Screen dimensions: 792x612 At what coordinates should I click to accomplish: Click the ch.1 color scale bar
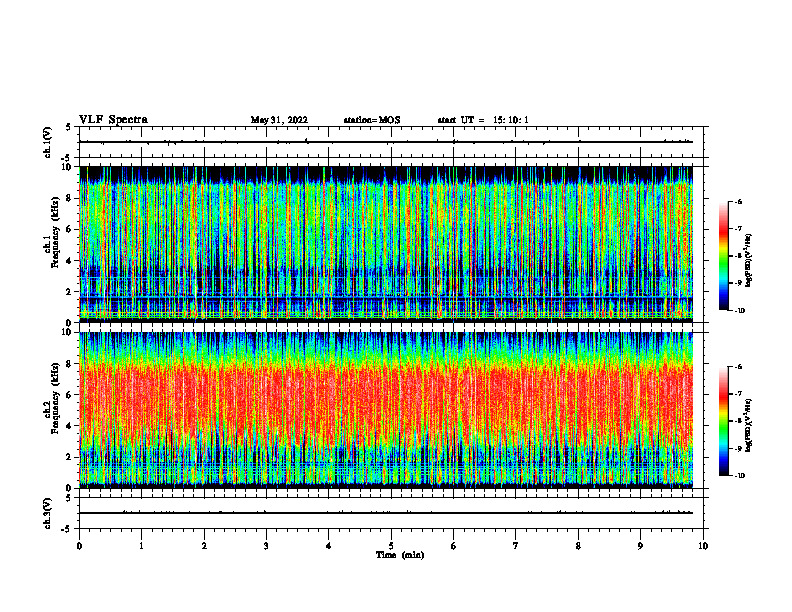point(723,256)
